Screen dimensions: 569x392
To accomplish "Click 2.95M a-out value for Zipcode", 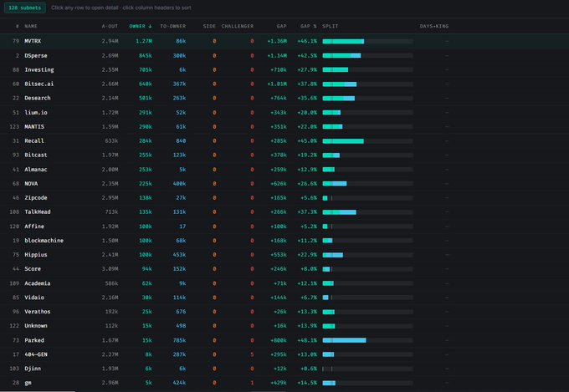I will (110, 197).
